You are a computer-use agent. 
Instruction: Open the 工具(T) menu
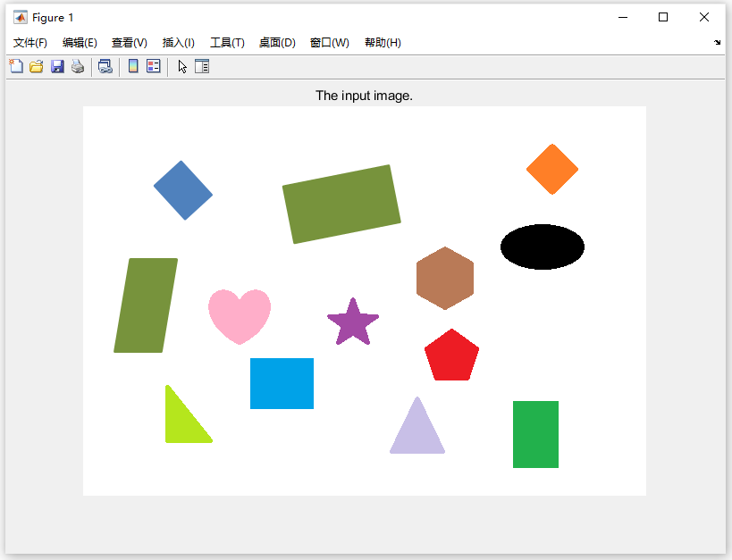(227, 43)
